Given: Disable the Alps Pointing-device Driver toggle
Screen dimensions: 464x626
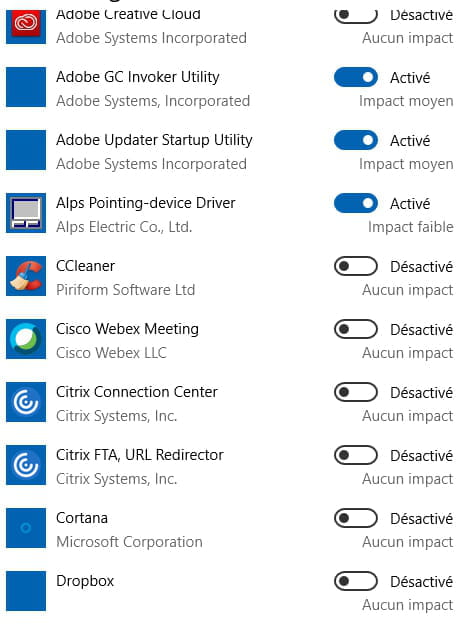Looking at the screenshot, I should tap(356, 203).
